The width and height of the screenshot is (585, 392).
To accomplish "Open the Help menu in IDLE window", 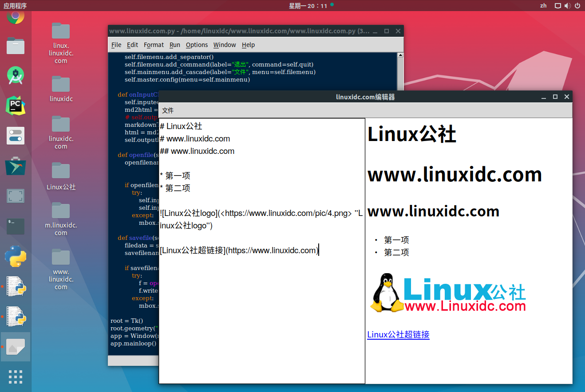I will (x=248, y=45).
